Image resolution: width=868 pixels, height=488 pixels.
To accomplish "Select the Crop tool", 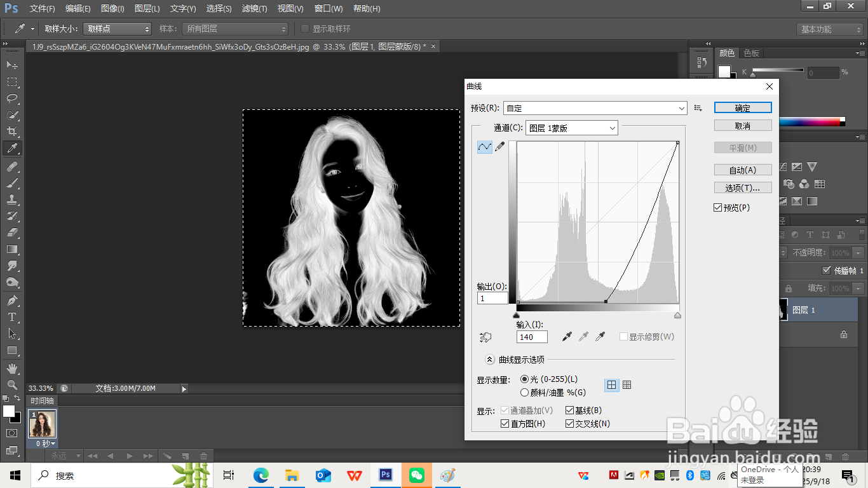I will coord(12,132).
